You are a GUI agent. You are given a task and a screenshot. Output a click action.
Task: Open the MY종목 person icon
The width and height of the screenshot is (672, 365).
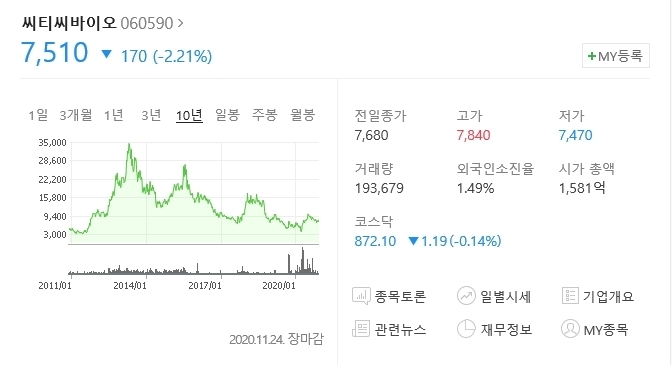(x=570, y=329)
